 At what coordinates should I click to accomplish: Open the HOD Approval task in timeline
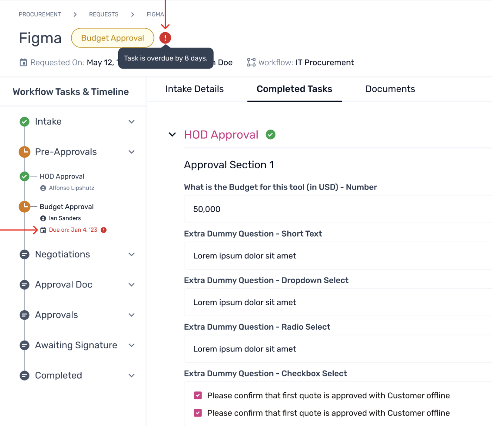click(62, 177)
